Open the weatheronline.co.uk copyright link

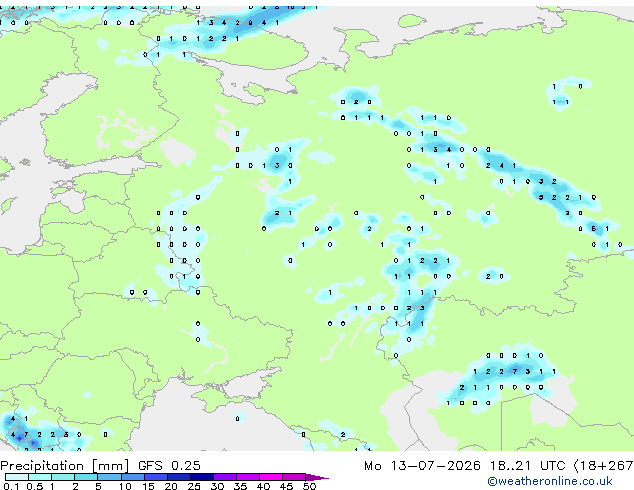click(550, 481)
